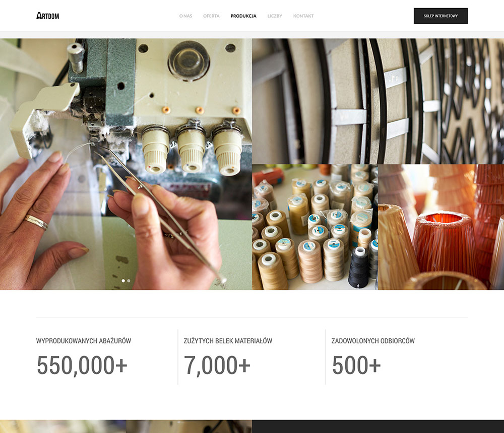Open the O NAS menu item
Image resolution: width=504 pixels, height=433 pixels.
[x=186, y=16]
